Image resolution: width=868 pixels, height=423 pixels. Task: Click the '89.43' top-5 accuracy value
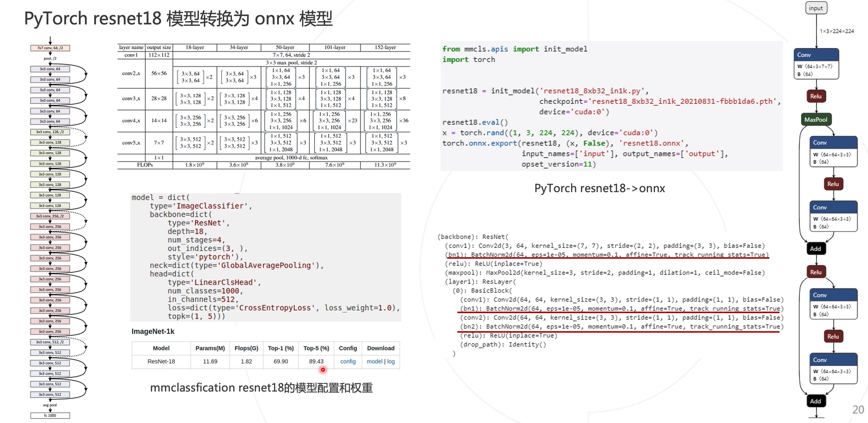coord(316,362)
